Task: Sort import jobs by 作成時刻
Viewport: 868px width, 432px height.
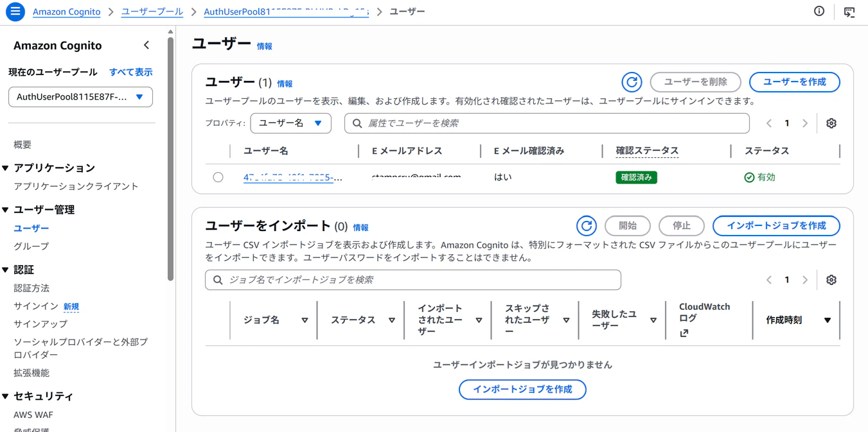Action: coord(828,320)
